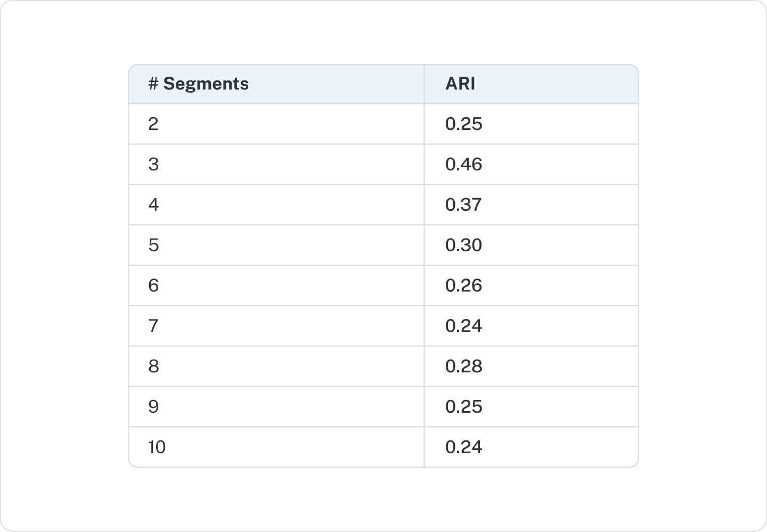Click the segments value 3 cell
The height and width of the screenshot is (532, 767).
coord(153,165)
